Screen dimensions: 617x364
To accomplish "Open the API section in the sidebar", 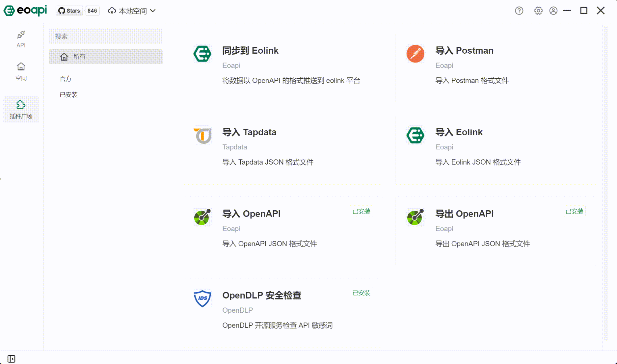I will 21,39.
